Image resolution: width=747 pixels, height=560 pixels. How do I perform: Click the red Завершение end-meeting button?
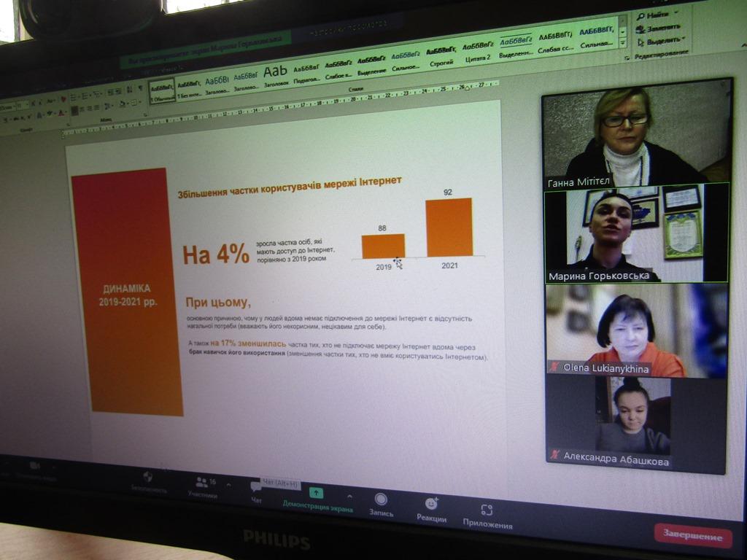click(x=693, y=535)
